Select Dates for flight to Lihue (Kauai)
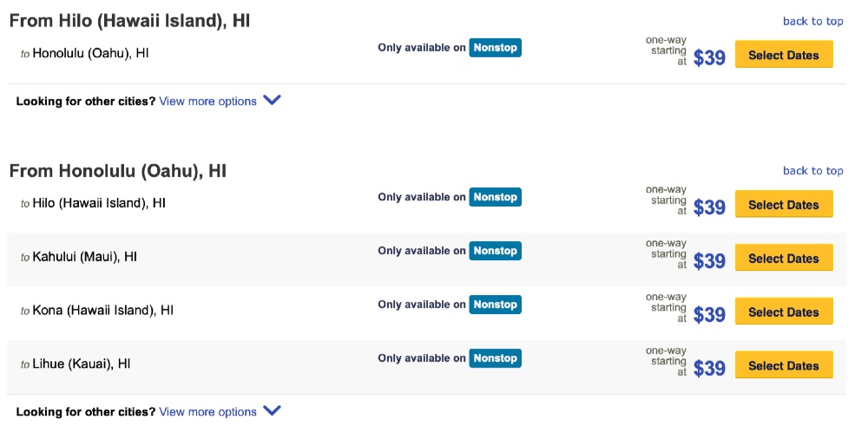The width and height of the screenshot is (868, 426). pyautogui.click(x=783, y=365)
